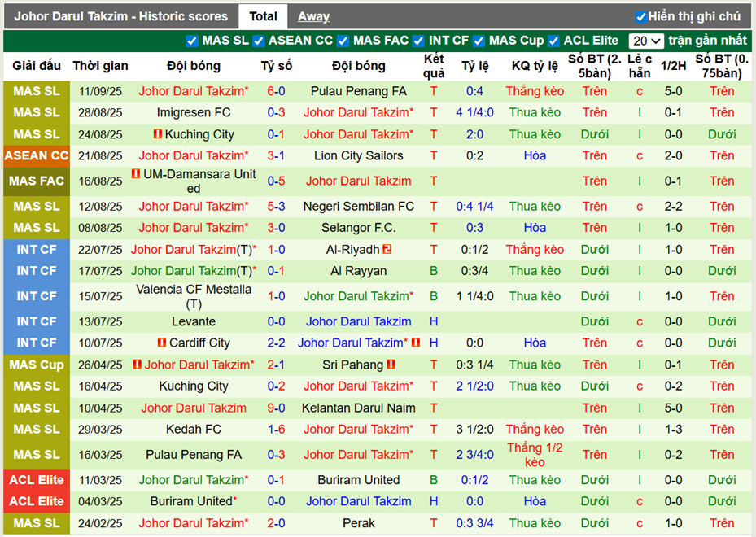
Task: Click Buriram United in the 11/03/25 row
Action: 358,479
